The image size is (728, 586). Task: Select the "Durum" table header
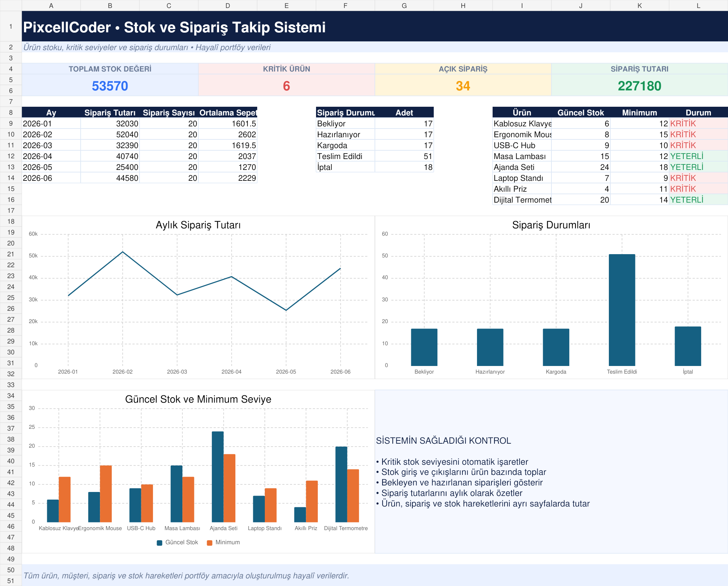point(699,113)
